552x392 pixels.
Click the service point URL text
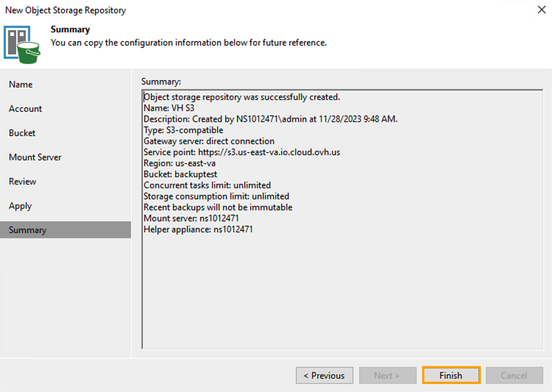(240, 152)
